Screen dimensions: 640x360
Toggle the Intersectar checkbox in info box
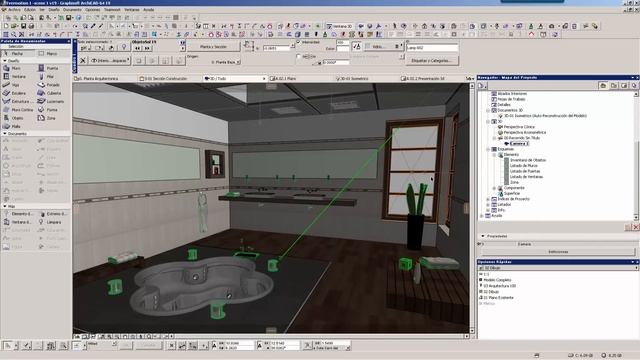coord(298,42)
